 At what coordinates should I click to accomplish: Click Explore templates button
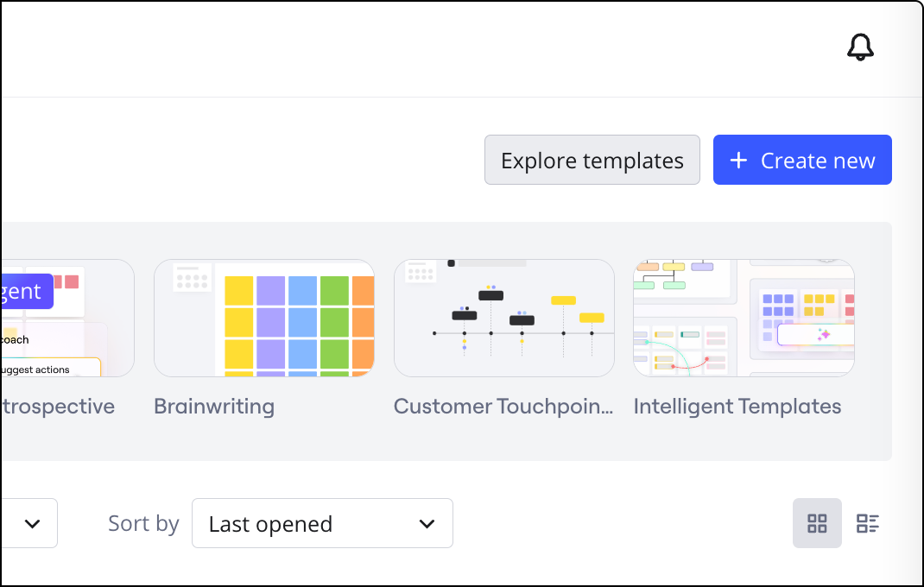592,161
